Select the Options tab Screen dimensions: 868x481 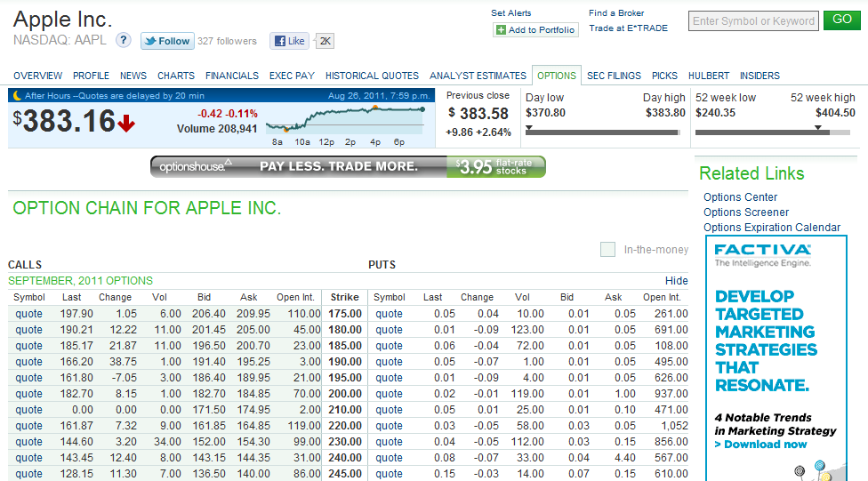coord(557,76)
